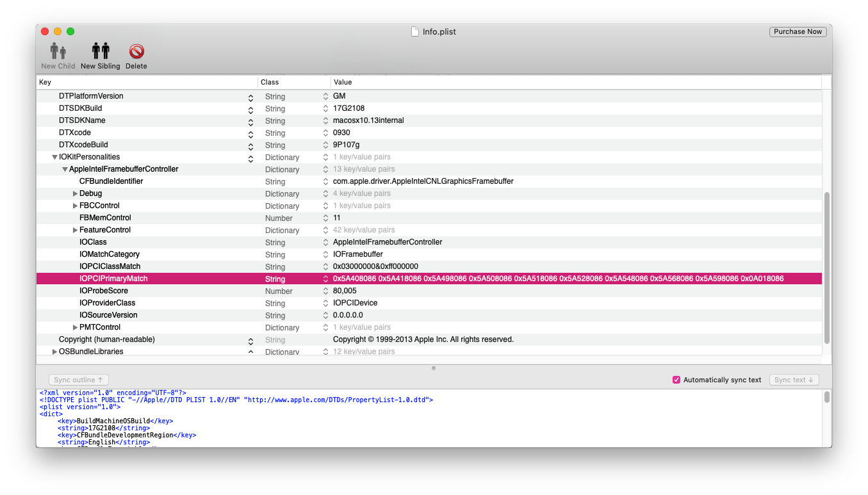868x495 pixels.
Task: Expand the FeatureControl dictionary row
Action: point(75,230)
